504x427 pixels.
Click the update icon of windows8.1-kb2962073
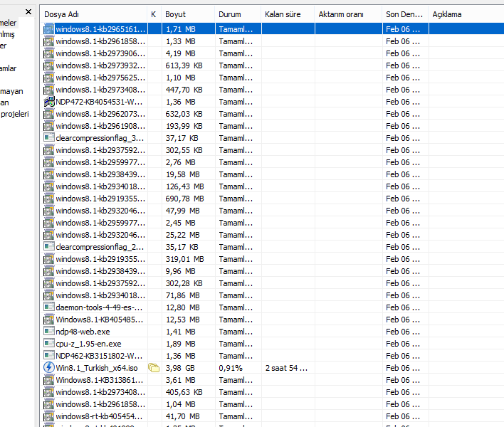49,114
